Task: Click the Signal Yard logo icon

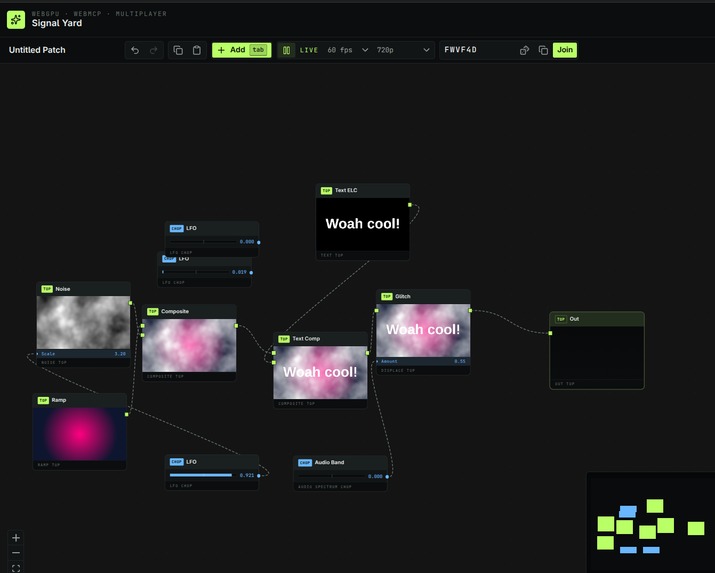Action: (16, 20)
